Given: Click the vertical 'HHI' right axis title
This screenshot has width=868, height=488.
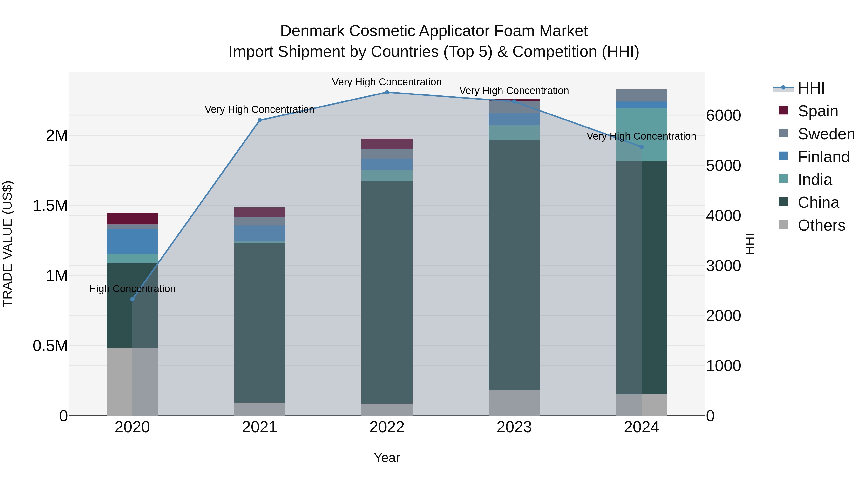Looking at the screenshot, I should (750, 244).
